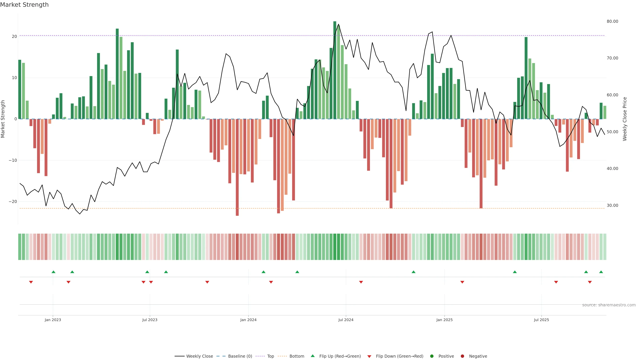This screenshot has width=644, height=362.
Task: Click the −20 left axis tick label
Action: (x=13, y=202)
